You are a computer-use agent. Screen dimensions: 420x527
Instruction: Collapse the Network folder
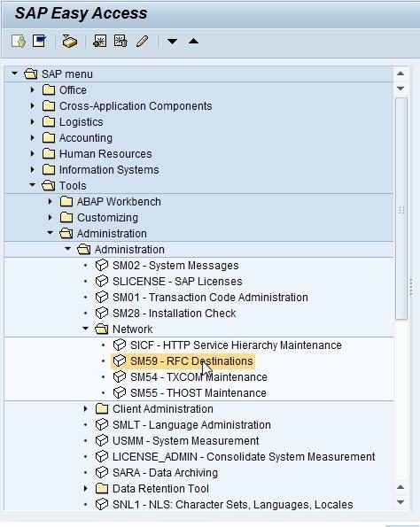[85, 329]
